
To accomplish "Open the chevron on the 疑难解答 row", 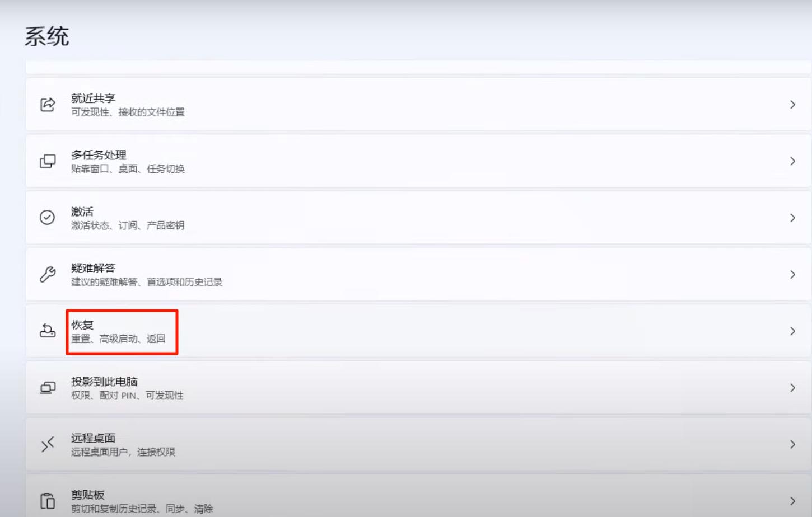I will click(792, 274).
